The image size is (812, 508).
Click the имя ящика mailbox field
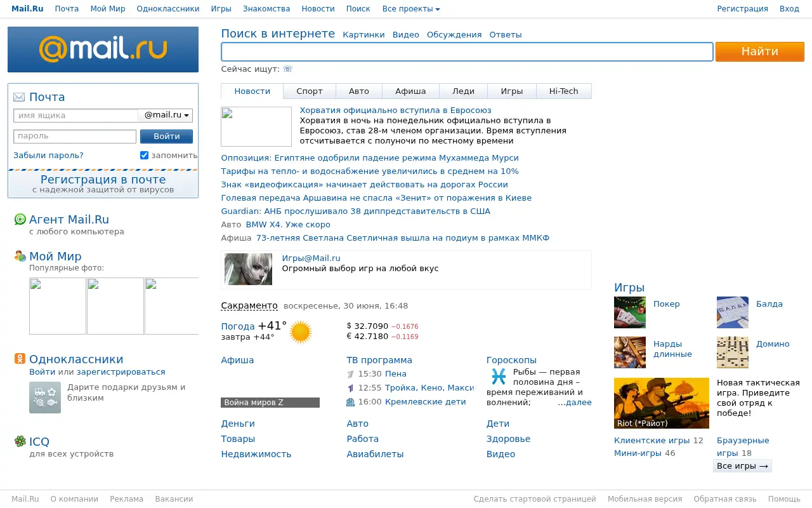pos(75,116)
